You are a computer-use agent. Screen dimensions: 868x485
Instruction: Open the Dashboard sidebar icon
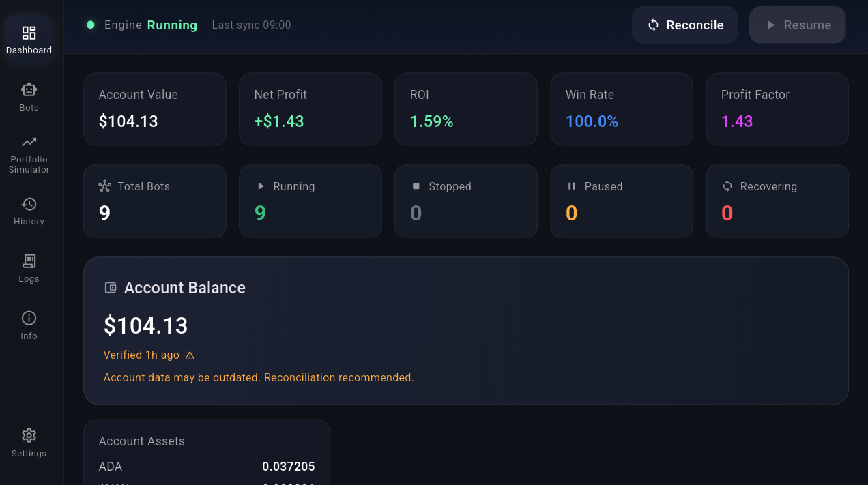(x=29, y=33)
